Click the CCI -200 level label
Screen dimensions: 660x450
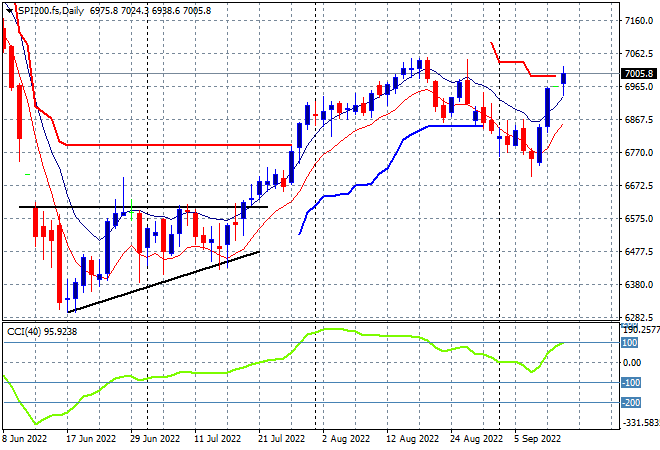[x=631, y=403]
